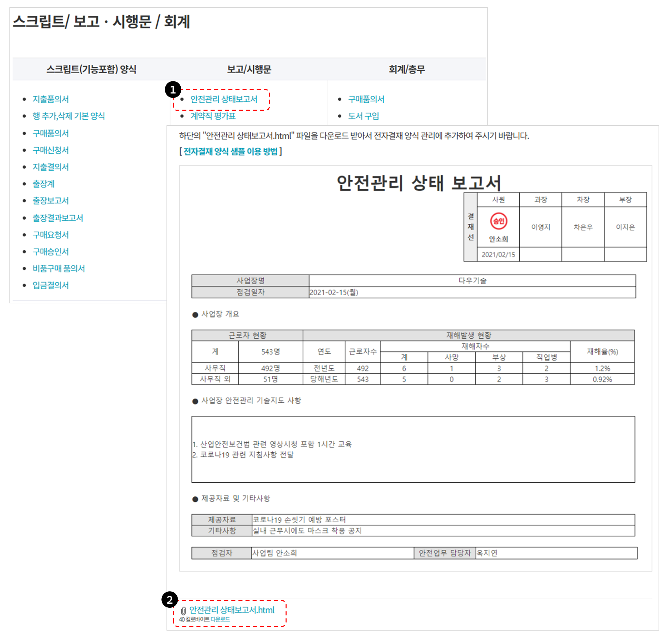The width and height of the screenshot is (672, 638).
Task: Click the paperclip attachment icon
Action: click(183, 610)
